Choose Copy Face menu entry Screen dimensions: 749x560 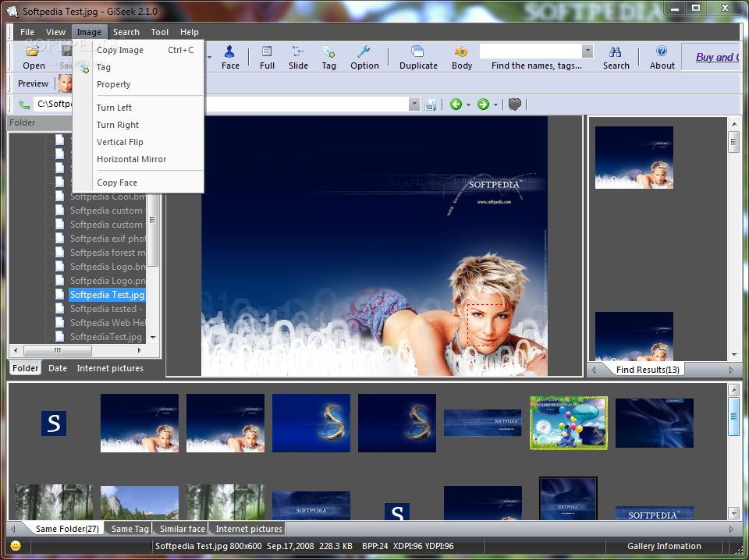pyautogui.click(x=139, y=183)
